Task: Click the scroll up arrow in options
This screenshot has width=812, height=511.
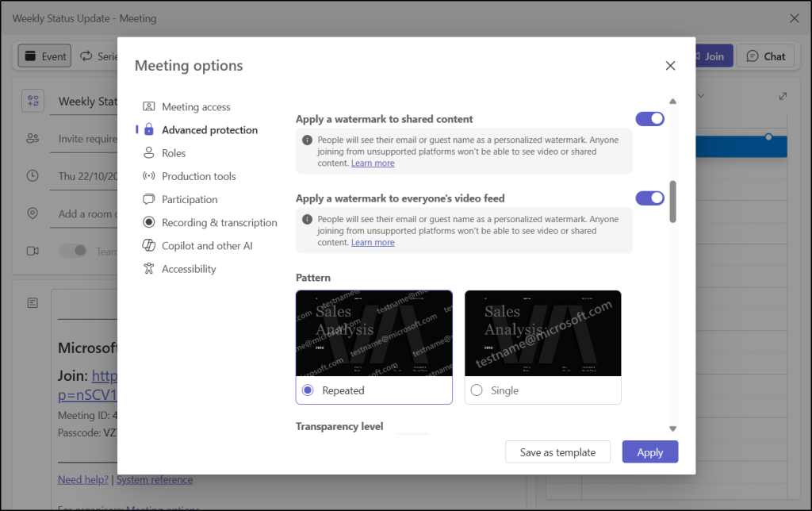Action: 672,101
